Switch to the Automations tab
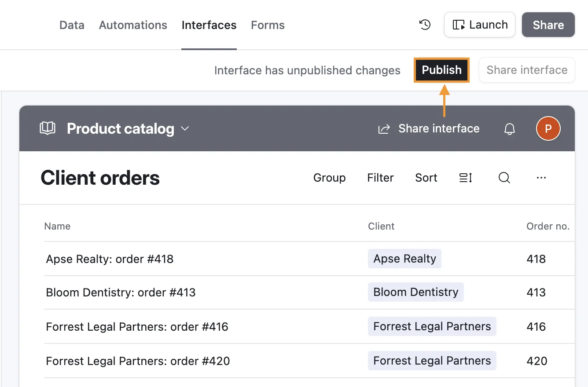The height and width of the screenshot is (387, 588). [x=133, y=25]
